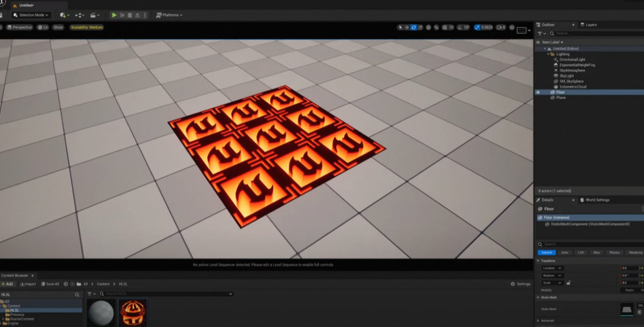This screenshot has width=644, height=327.
Task: Close the Outliner tab
Action: 573,25
